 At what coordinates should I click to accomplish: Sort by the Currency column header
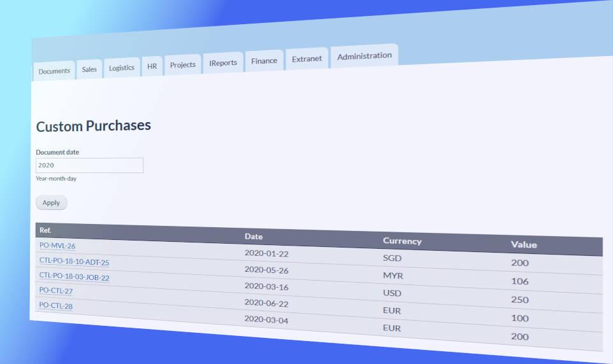pos(402,241)
